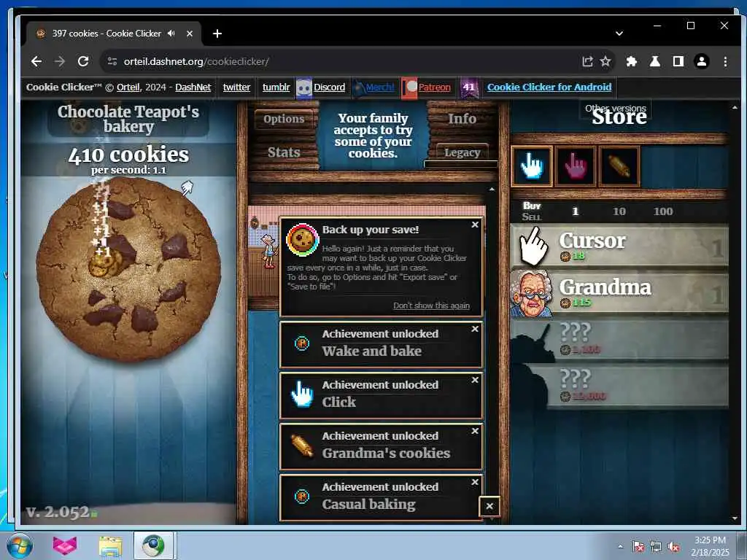Set purchase quantity to 100
Screen dimensions: 747x560
pos(663,211)
